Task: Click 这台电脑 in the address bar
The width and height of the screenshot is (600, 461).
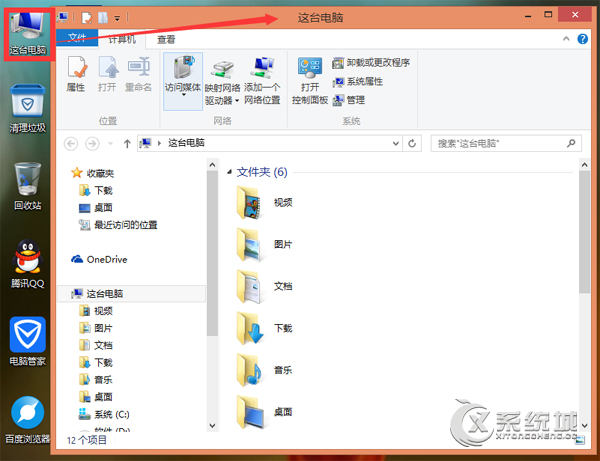Action: [x=186, y=143]
